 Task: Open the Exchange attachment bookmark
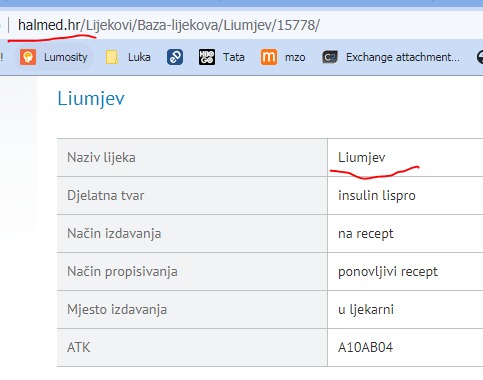coord(391,57)
